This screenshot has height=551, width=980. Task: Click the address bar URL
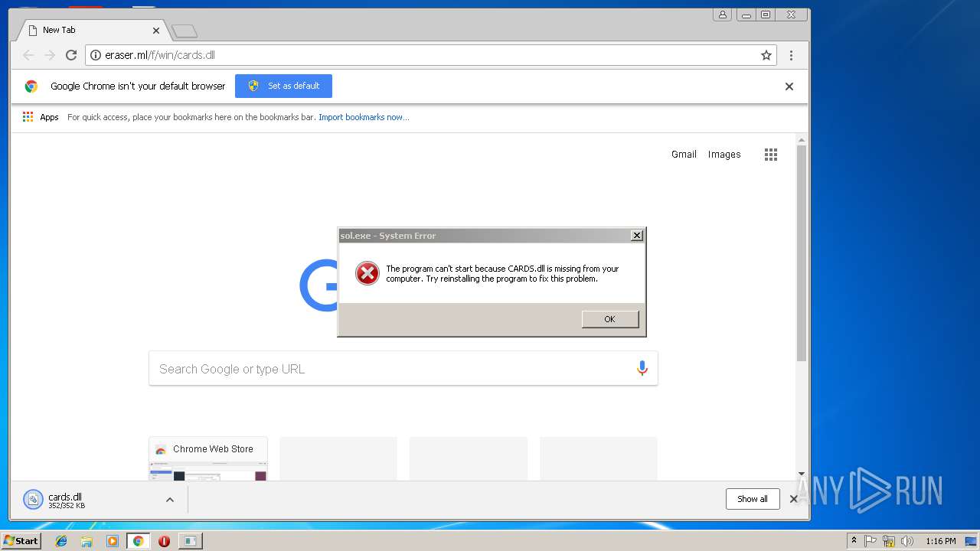[x=160, y=55]
